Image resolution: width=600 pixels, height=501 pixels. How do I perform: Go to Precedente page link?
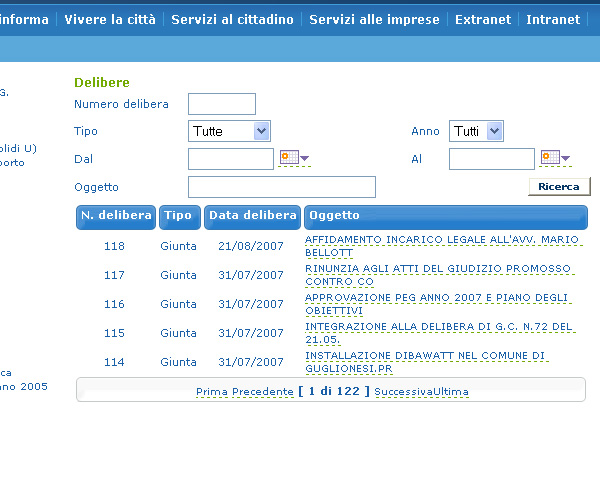click(263, 392)
